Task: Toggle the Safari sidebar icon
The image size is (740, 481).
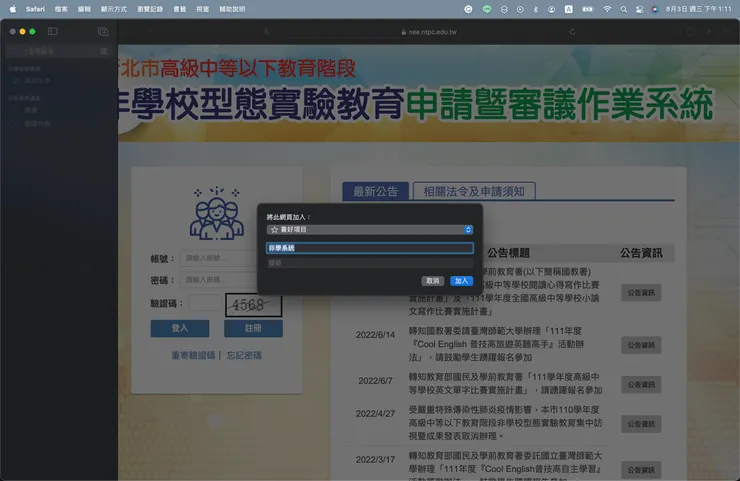Action: [x=53, y=31]
